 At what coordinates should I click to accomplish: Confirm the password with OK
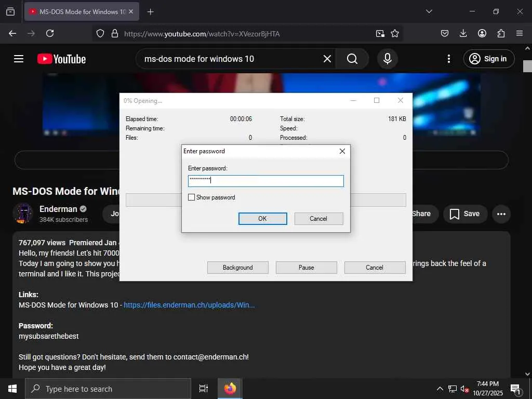pos(262,219)
